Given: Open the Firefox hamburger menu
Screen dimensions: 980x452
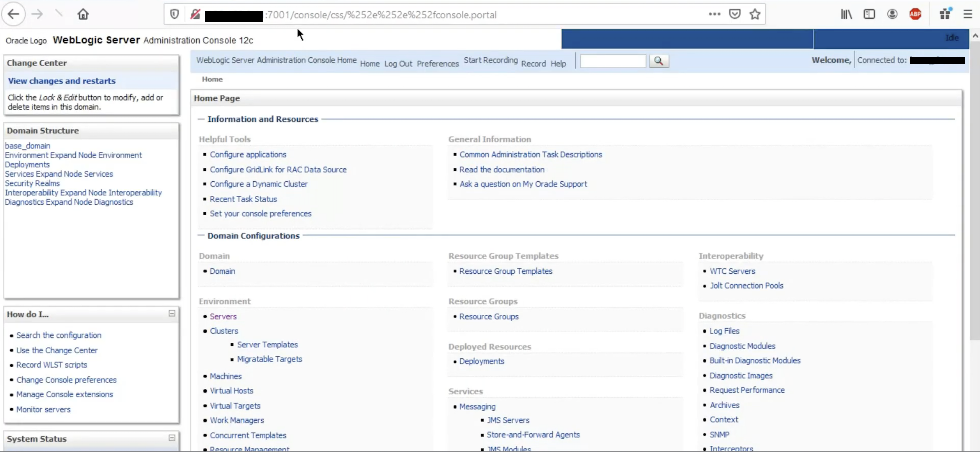Looking at the screenshot, I should tap(968, 14).
